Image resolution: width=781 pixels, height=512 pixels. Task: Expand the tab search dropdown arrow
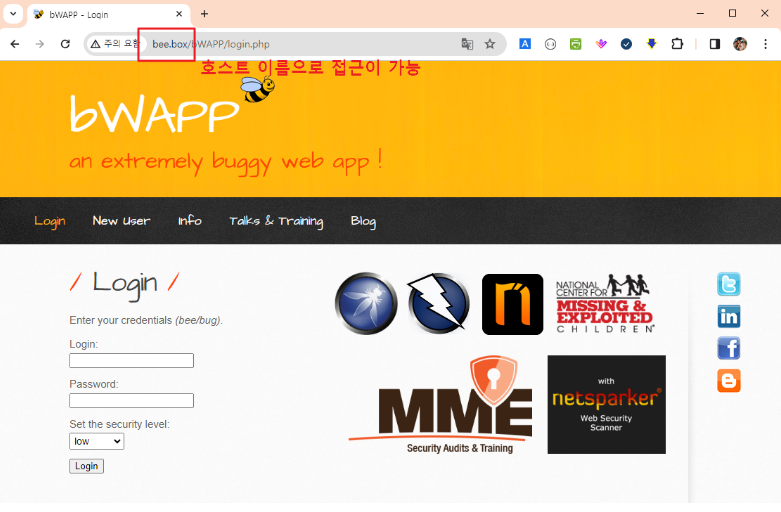pos(13,14)
